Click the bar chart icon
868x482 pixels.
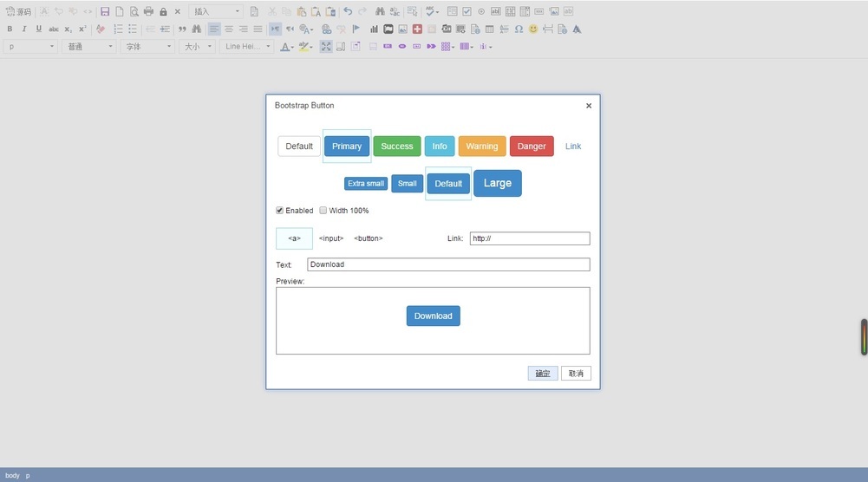[x=374, y=29]
